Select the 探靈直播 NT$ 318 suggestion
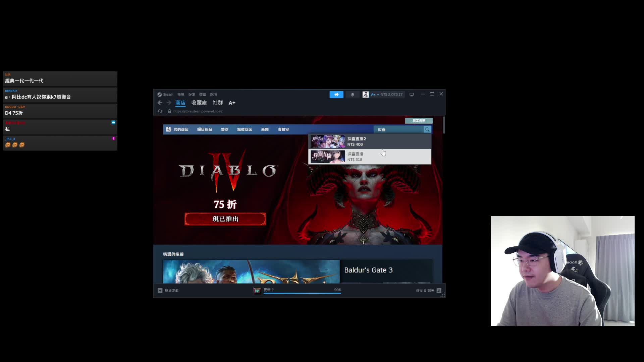 point(370,157)
